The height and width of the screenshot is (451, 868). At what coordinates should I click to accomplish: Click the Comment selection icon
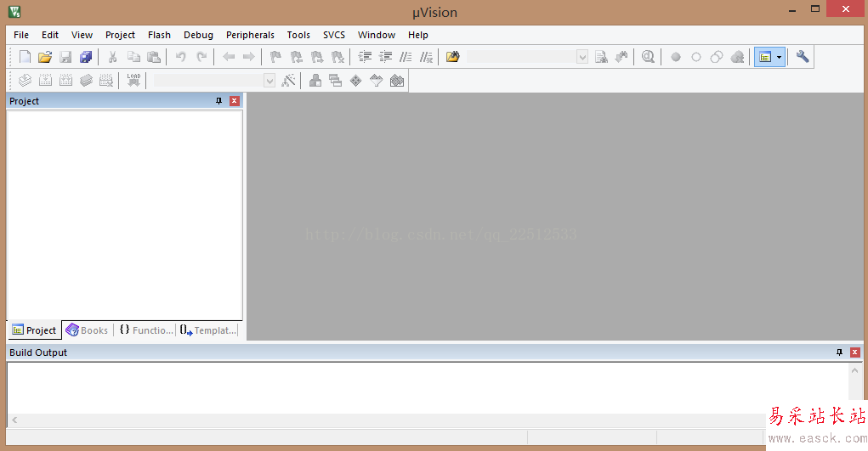click(x=406, y=56)
